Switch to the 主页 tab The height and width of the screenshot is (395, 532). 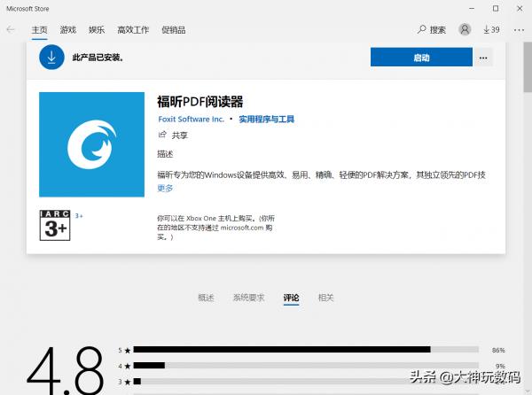[x=39, y=30]
